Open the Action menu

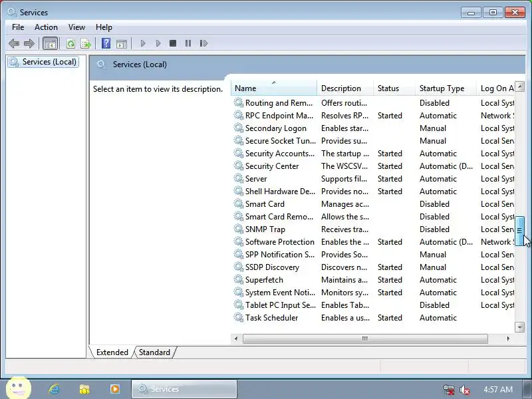(46, 27)
